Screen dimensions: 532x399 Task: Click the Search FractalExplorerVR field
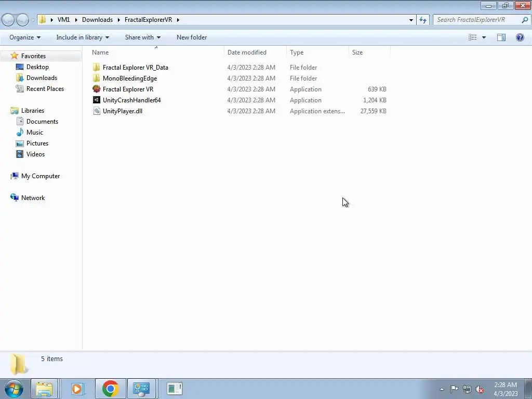tap(478, 20)
